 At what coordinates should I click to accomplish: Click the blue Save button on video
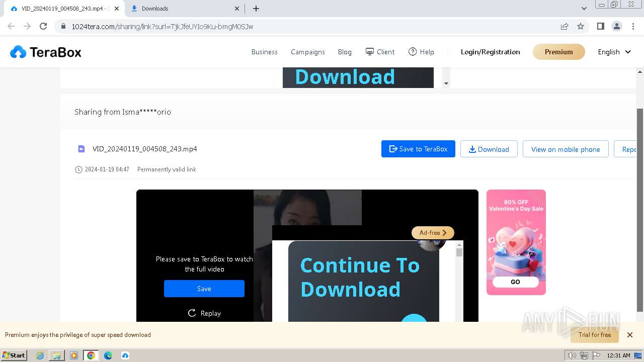click(204, 289)
